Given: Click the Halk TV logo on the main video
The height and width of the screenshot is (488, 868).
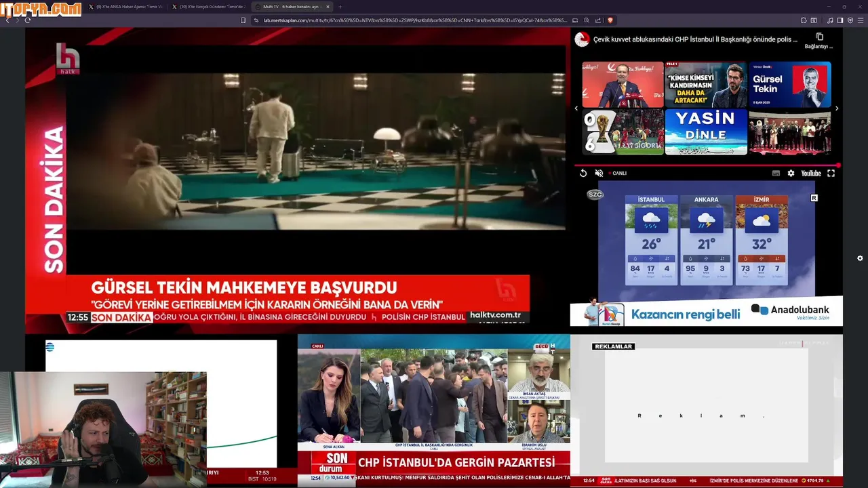Looking at the screenshot, I should [68, 59].
